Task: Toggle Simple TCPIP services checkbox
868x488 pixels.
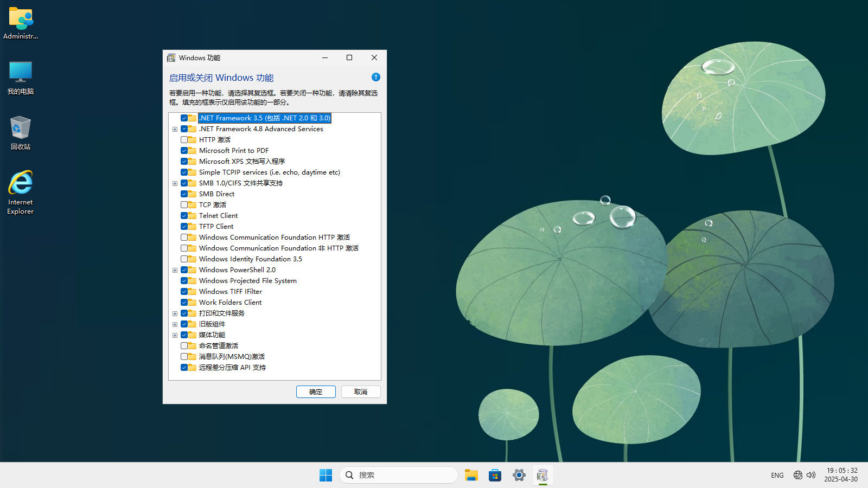Action: coord(184,172)
